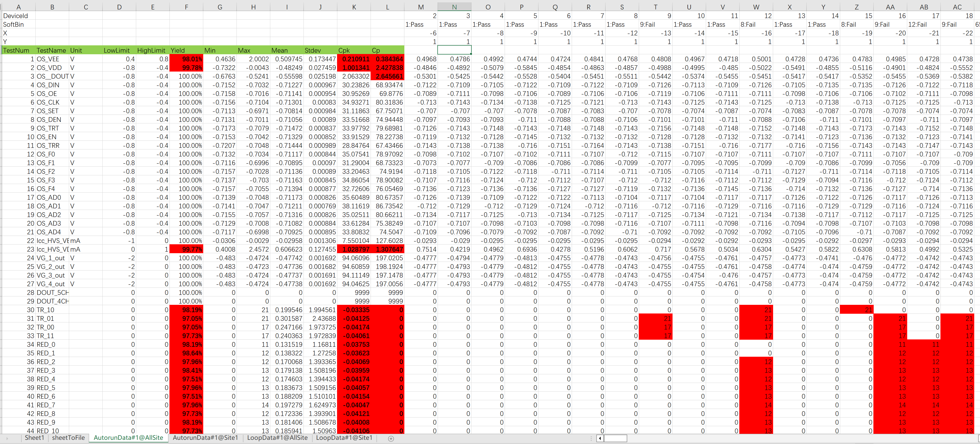
Task: Select the 1:Pass SoftBin cell in column M
Action: [x=421, y=24]
